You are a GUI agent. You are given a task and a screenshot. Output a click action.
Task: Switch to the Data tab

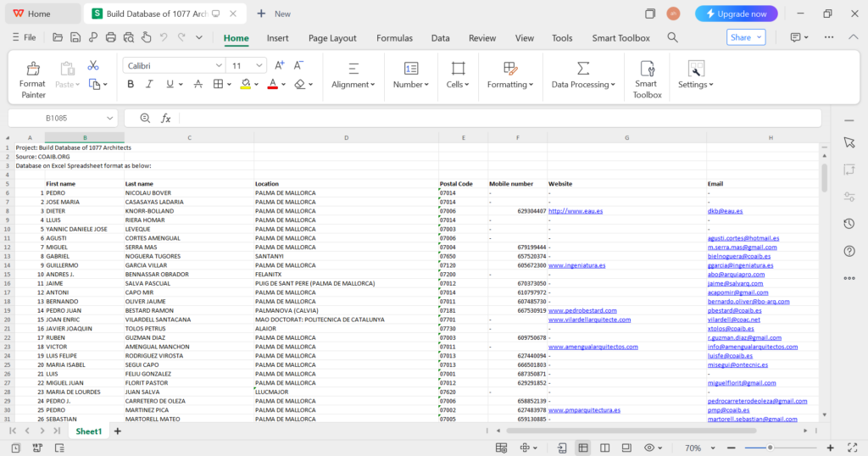[x=440, y=38]
